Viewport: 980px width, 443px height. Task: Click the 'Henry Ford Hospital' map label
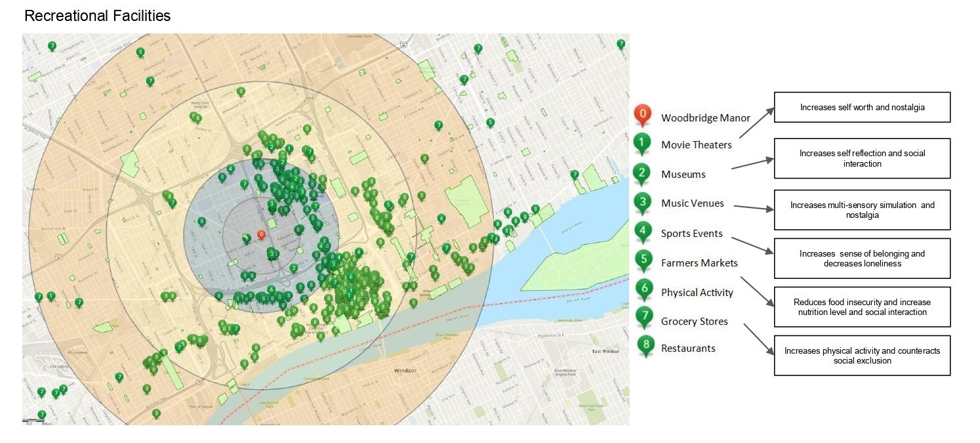pos(199,106)
